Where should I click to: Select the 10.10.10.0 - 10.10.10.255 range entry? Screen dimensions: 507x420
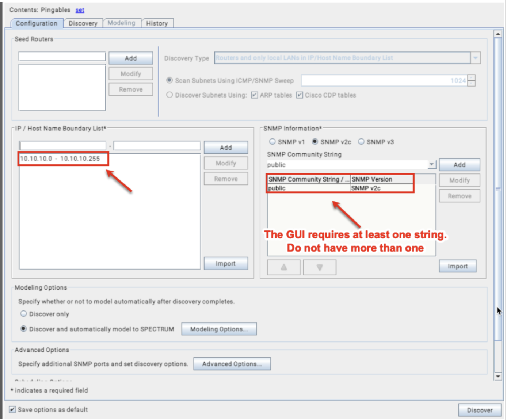pyautogui.click(x=60, y=159)
